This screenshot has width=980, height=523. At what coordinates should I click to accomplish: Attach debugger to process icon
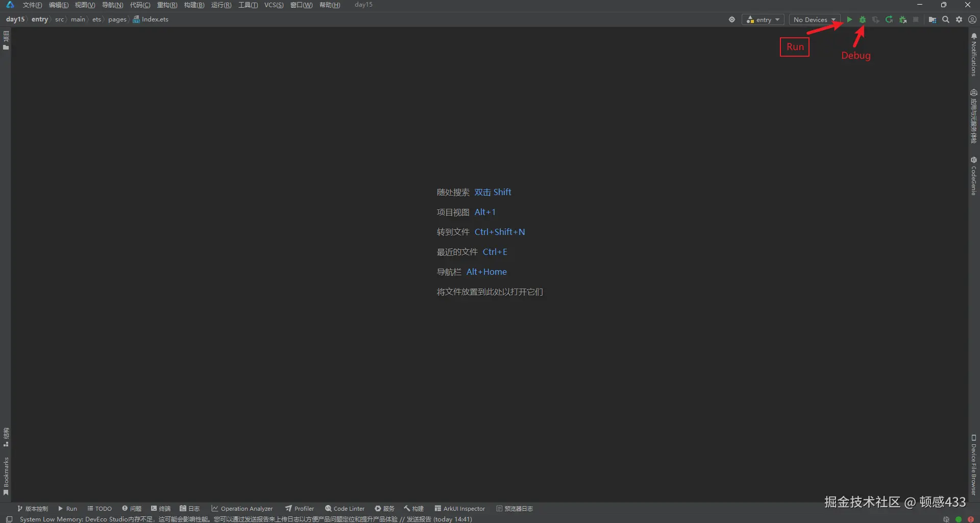903,19
